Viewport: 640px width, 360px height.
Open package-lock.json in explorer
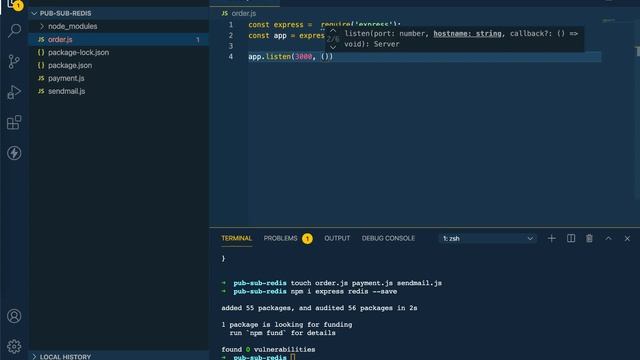(118, 52)
